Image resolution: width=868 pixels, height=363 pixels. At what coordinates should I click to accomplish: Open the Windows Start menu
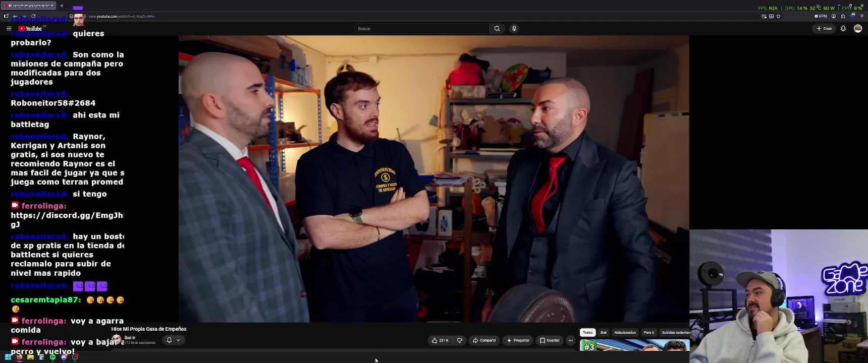pos(8,357)
